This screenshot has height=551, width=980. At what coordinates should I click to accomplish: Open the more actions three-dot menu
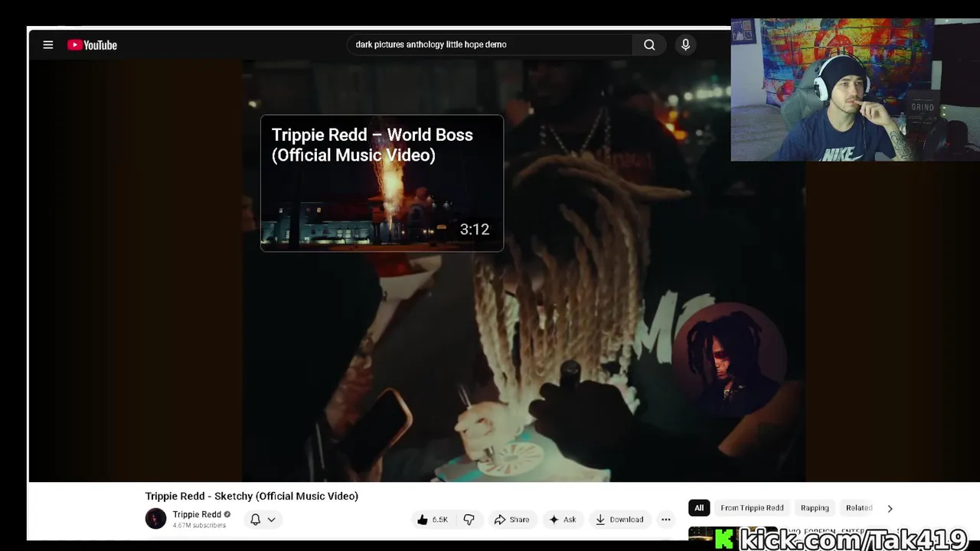(666, 520)
